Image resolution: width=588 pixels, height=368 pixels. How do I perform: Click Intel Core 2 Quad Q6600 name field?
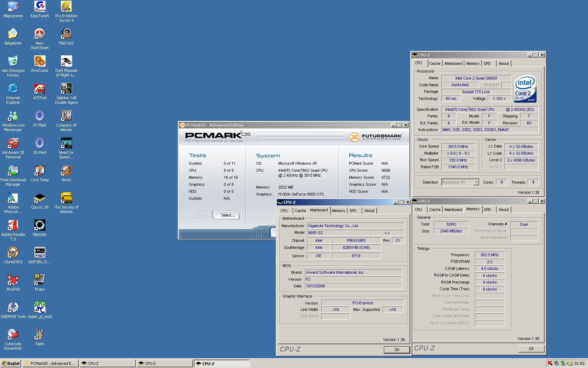point(476,78)
